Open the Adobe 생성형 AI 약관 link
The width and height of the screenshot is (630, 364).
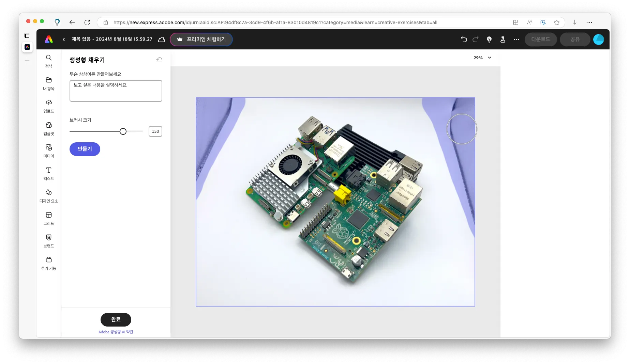click(116, 332)
